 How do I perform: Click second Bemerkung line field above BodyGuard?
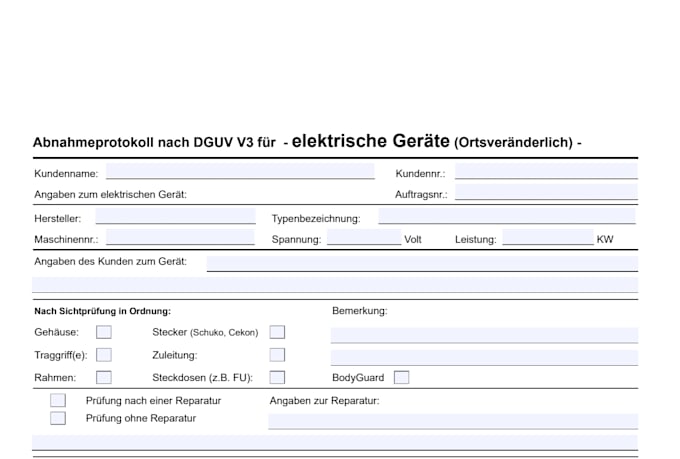[484, 358]
